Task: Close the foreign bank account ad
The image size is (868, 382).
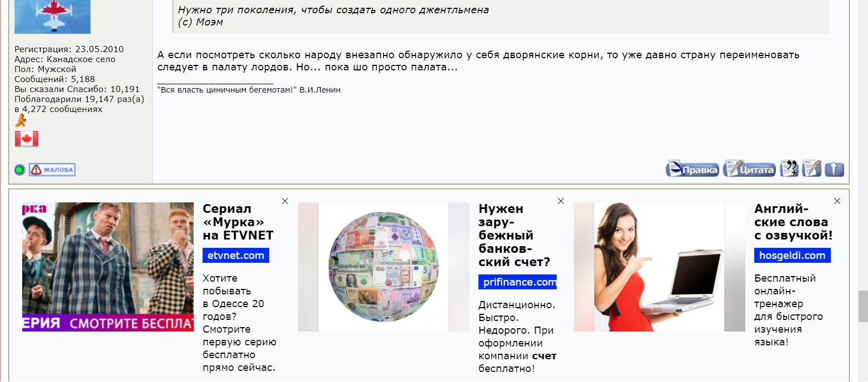Action: coord(562,201)
